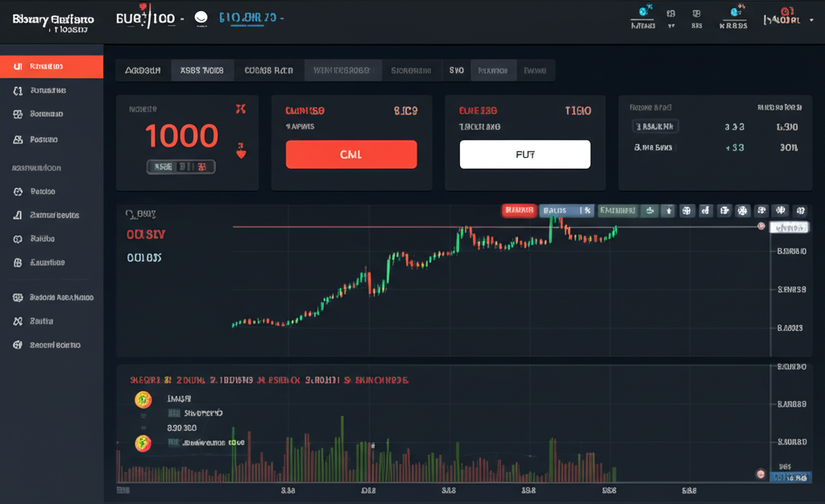Click the white put button in the trade panel
Viewport: 825px width, 504px height.
coord(524,154)
